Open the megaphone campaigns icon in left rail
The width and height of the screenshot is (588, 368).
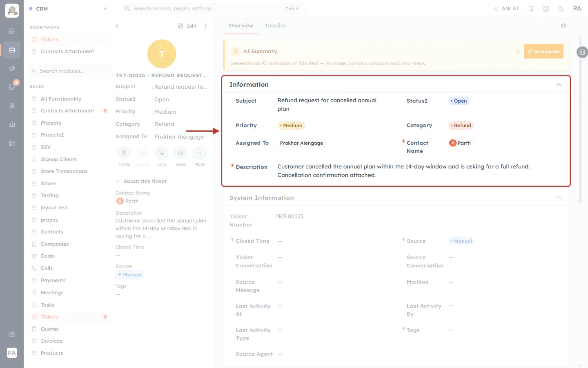(x=12, y=68)
